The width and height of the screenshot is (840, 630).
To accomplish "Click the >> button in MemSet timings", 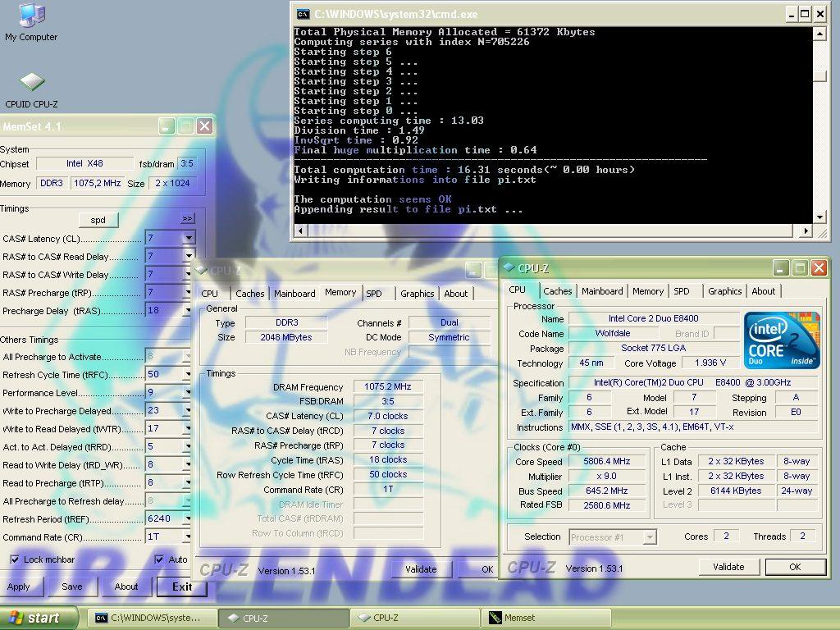I will 187,218.
